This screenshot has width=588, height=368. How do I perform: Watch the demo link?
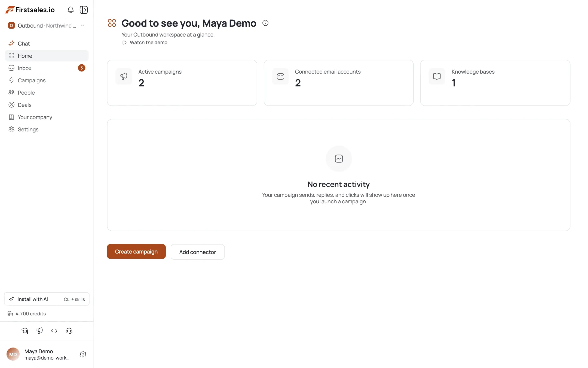[145, 43]
